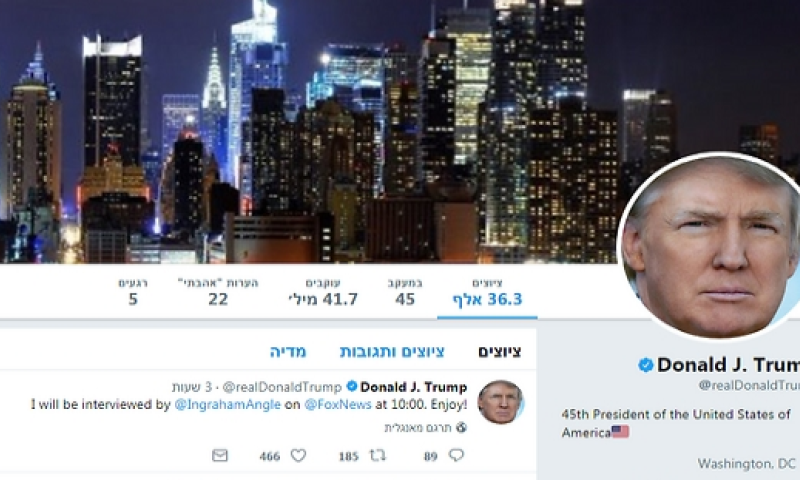The image size is (800, 480).
Task: Open the 22 likes count
Action: pyautogui.click(x=218, y=292)
